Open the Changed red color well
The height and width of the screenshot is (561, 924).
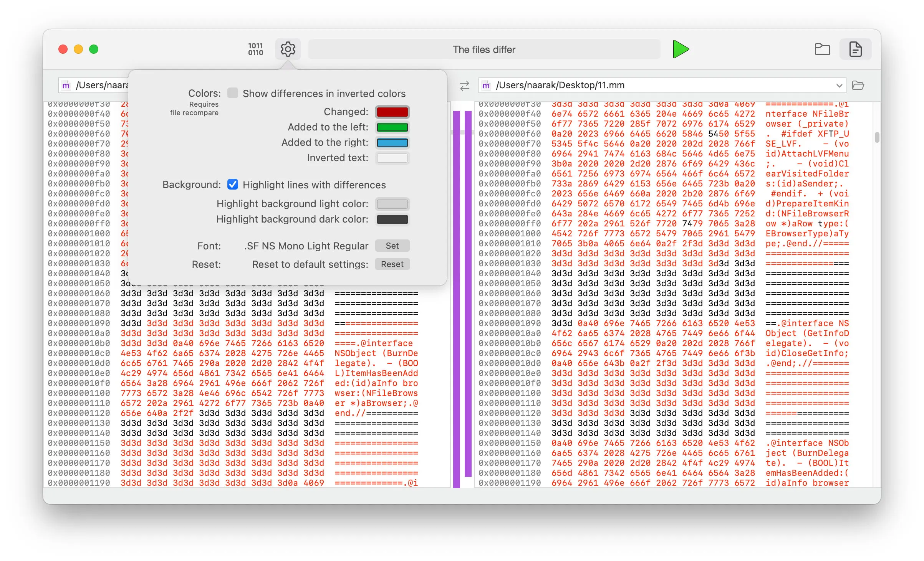392,112
